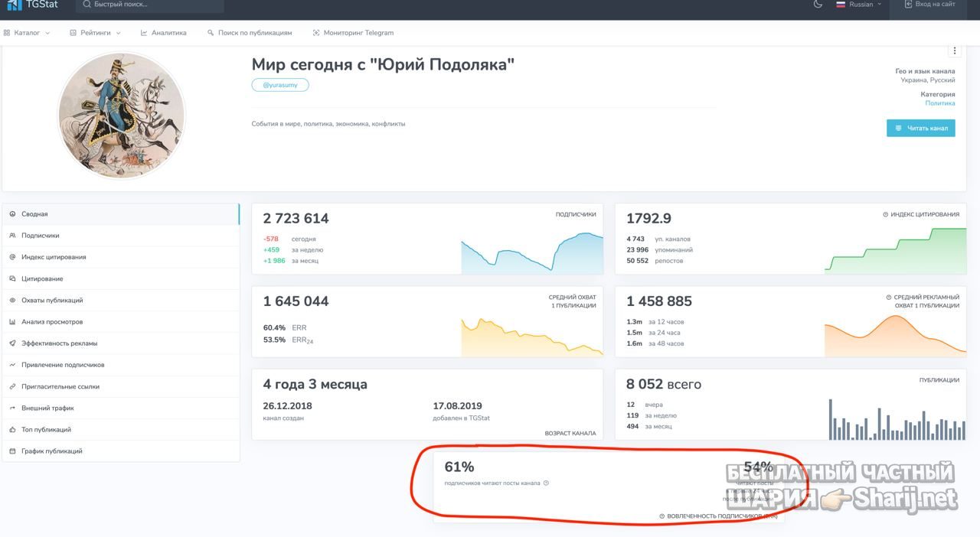Click the @yurasumy handle badge
The height and width of the screenshot is (537, 980).
pyautogui.click(x=280, y=85)
